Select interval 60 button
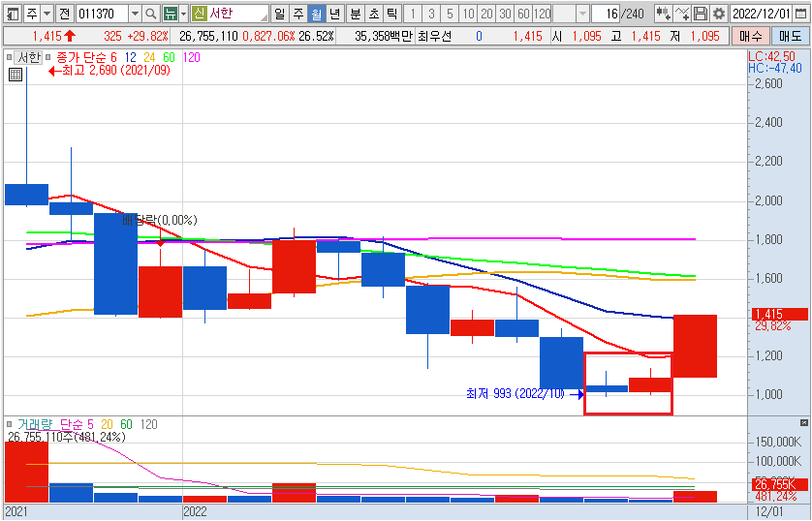The image size is (812, 521). click(x=523, y=14)
